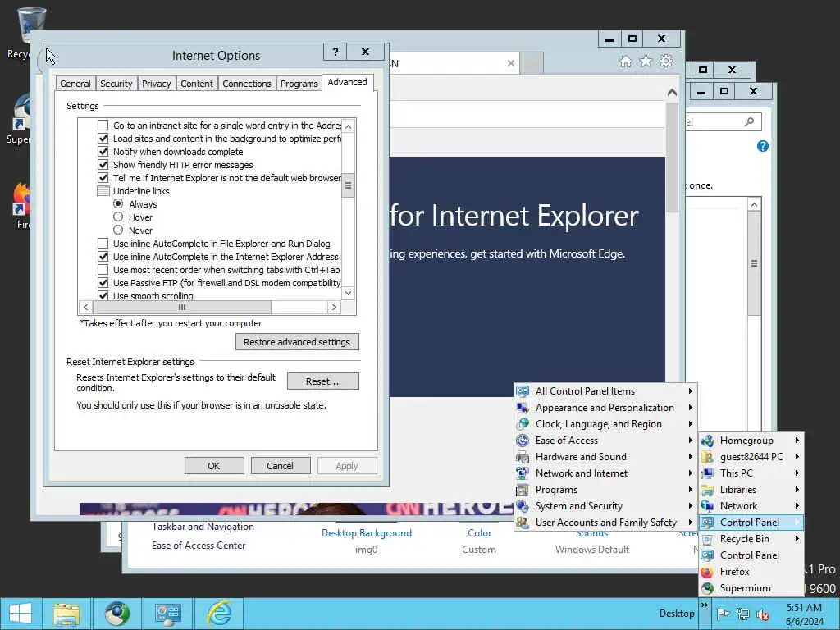The image size is (840, 630).
Task: Switch to the Security tab
Action: coord(116,84)
